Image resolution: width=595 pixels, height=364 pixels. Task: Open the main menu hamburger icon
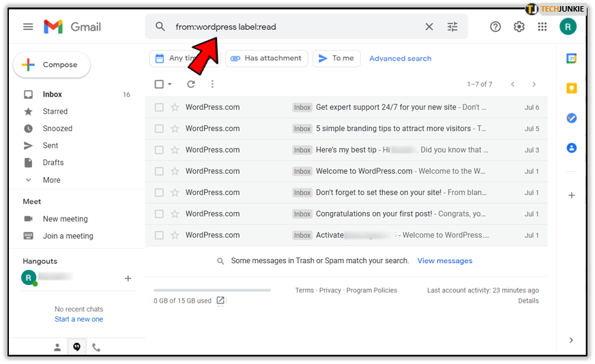click(28, 27)
